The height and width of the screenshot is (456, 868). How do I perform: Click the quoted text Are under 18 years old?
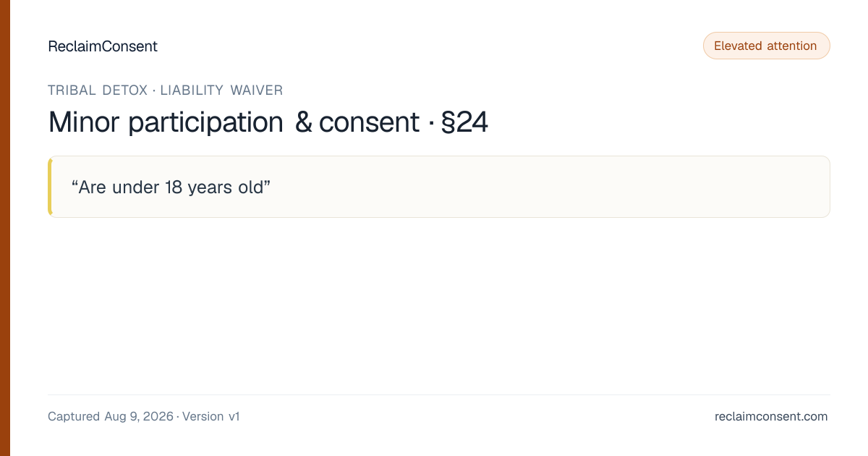(171, 187)
